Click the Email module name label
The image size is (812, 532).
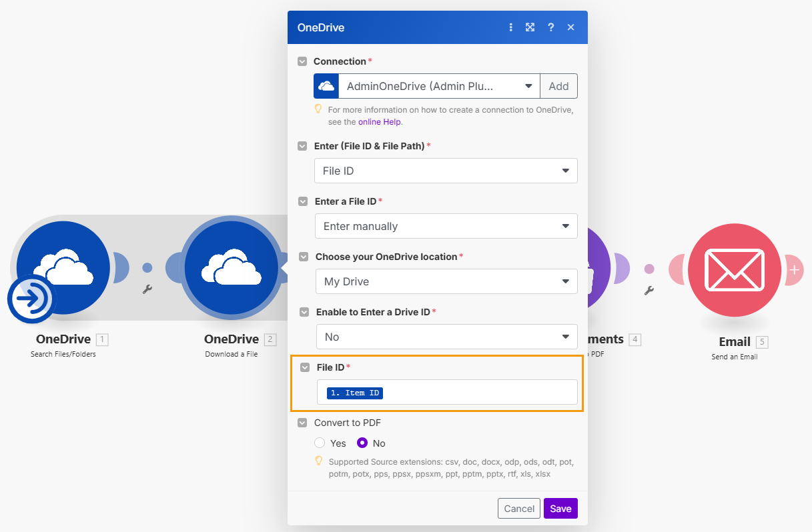pyautogui.click(x=735, y=341)
